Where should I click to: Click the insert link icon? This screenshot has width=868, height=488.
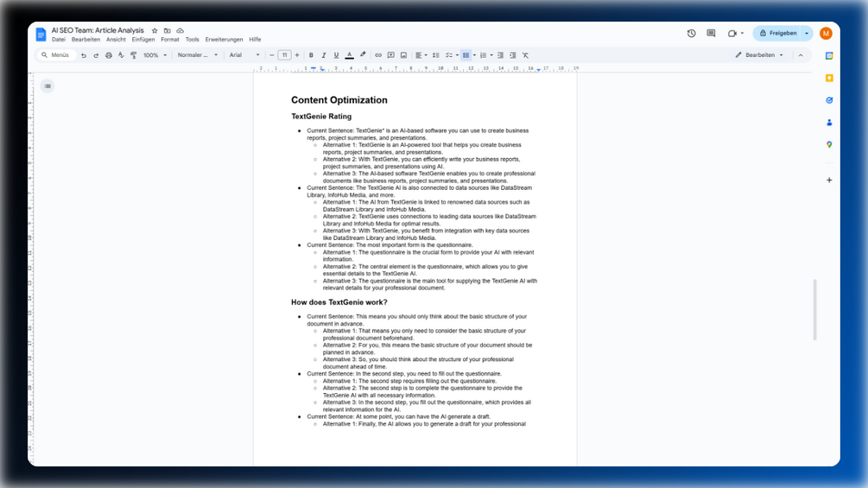[378, 55]
